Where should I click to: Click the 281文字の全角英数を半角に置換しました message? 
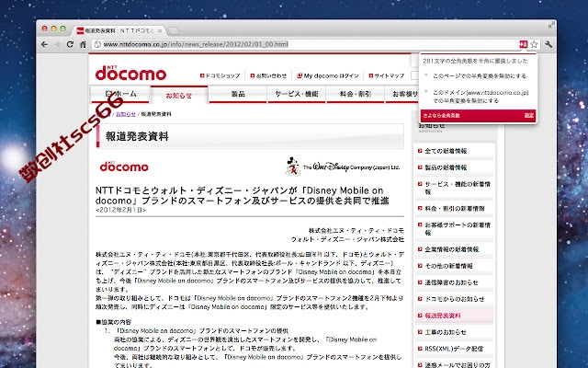click(x=475, y=61)
